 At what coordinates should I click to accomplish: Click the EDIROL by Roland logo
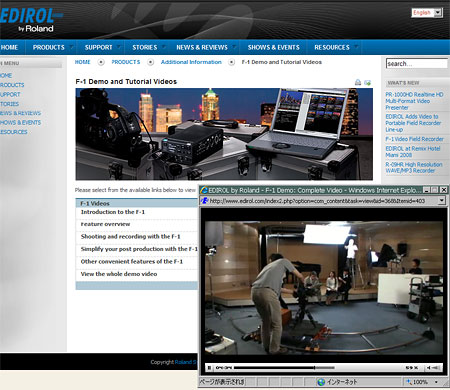pos(31,20)
